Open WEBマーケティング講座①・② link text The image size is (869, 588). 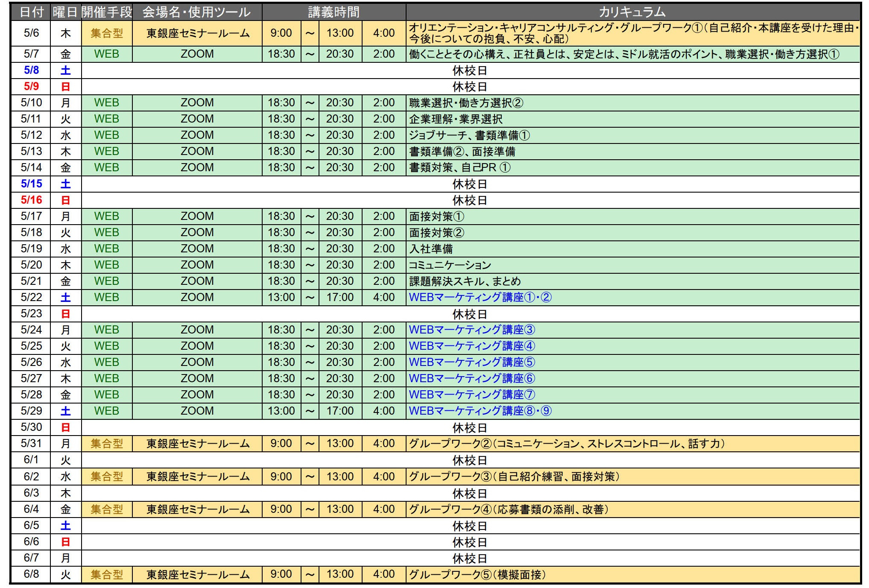click(x=480, y=298)
